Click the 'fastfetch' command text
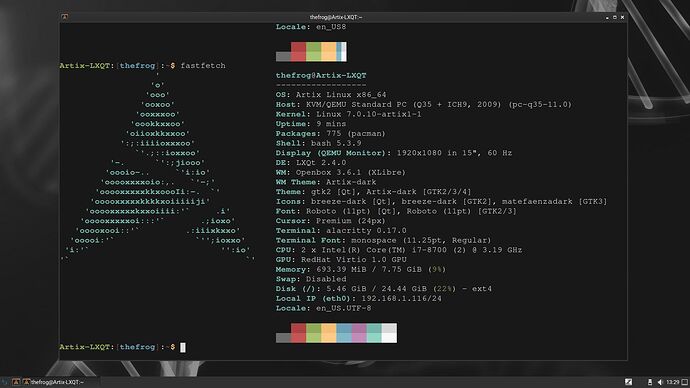 coord(203,66)
